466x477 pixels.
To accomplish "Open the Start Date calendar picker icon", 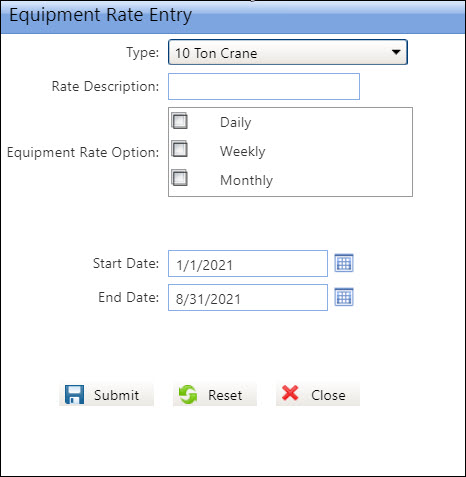I will tap(344, 263).
